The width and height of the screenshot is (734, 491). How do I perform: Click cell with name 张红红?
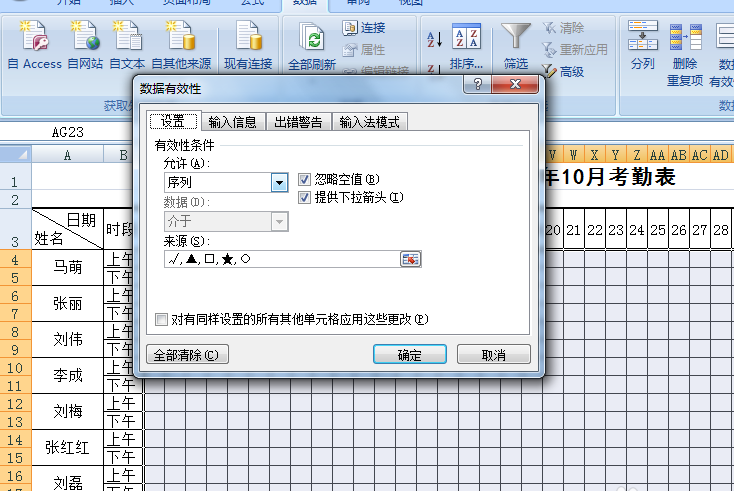(67, 448)
